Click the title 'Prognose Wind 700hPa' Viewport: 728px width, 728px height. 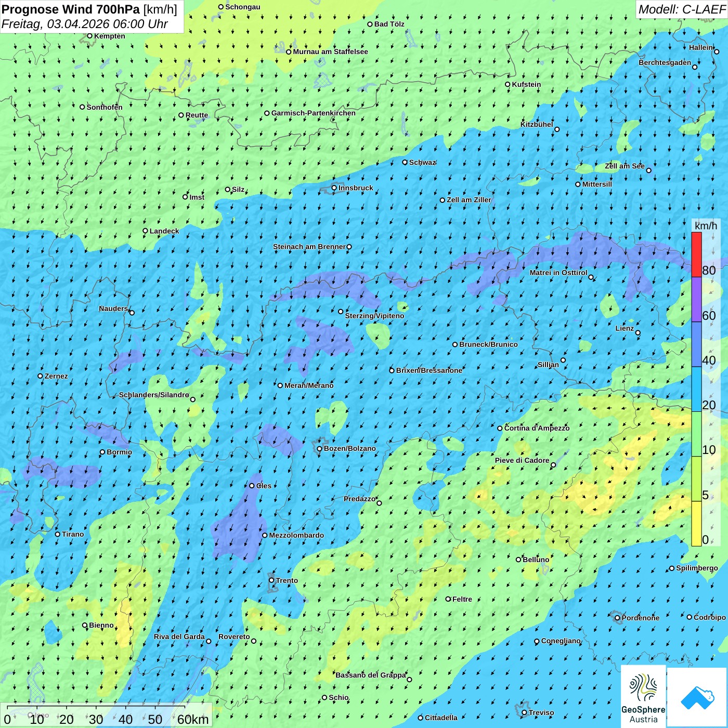pos(71,9)
